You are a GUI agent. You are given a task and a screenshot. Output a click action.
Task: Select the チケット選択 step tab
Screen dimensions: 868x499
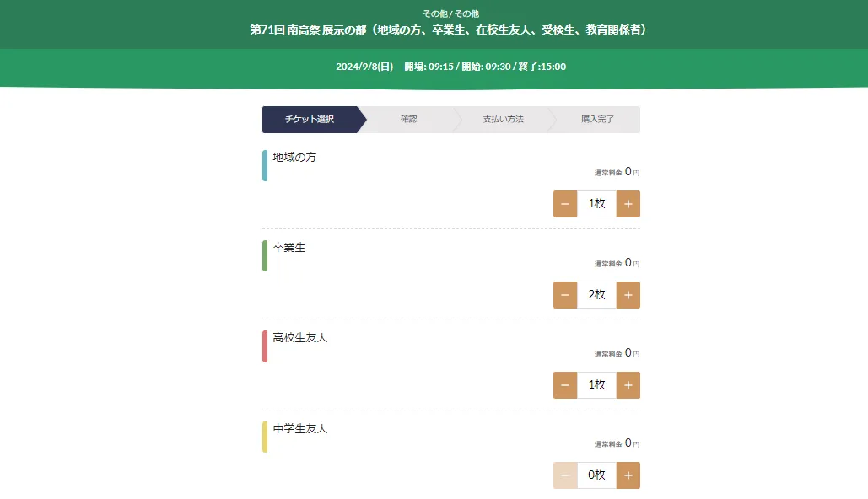pos(310,120)
